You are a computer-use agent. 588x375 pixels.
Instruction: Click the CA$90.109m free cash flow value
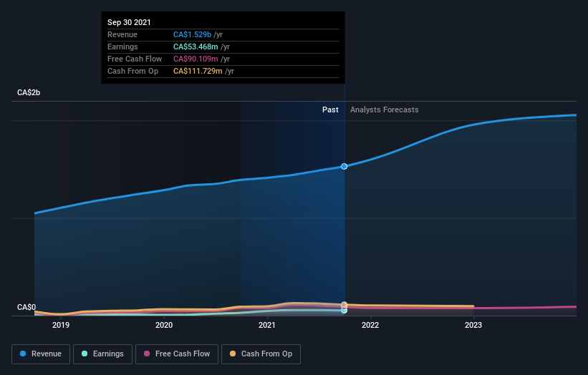[x=196, y=59]
